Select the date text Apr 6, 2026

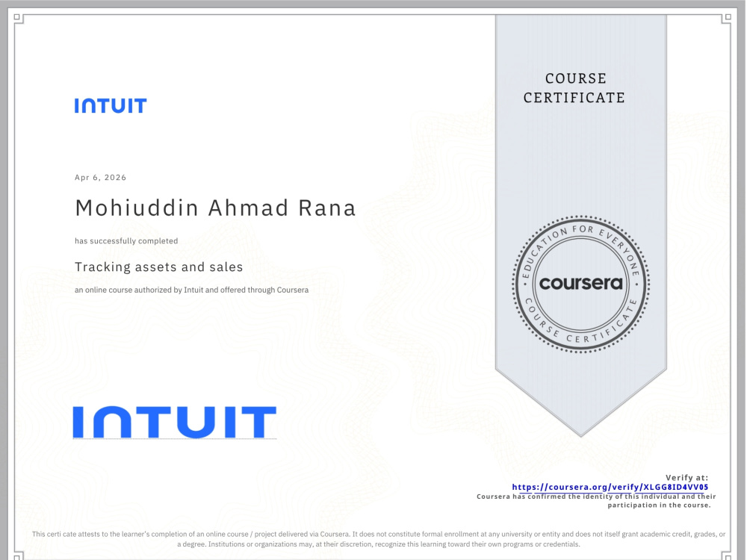pyautogui.click(x=101, y=178)
